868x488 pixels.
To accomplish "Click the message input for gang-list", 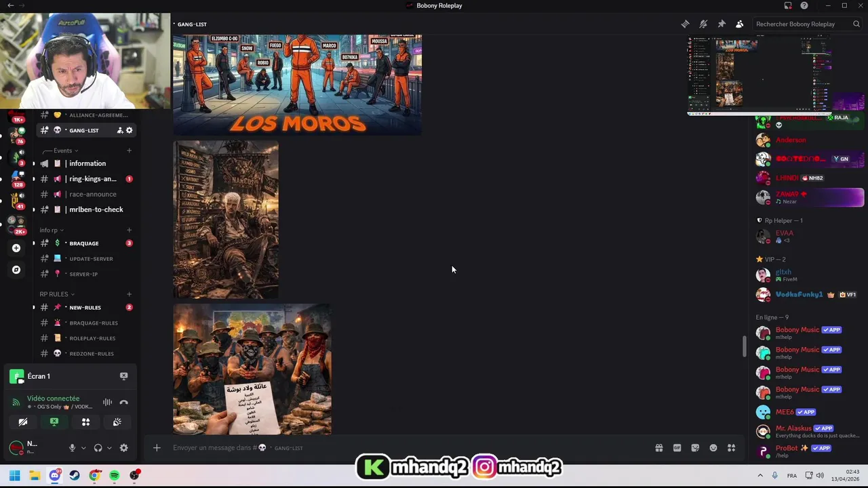I will coord(407,448).
